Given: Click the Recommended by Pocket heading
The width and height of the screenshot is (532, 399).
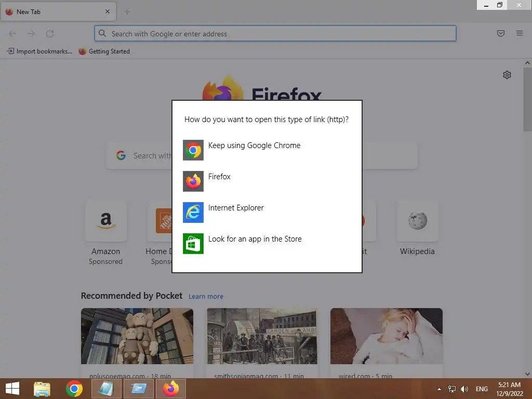Looking at the screenshot, I should pos(131,296).
